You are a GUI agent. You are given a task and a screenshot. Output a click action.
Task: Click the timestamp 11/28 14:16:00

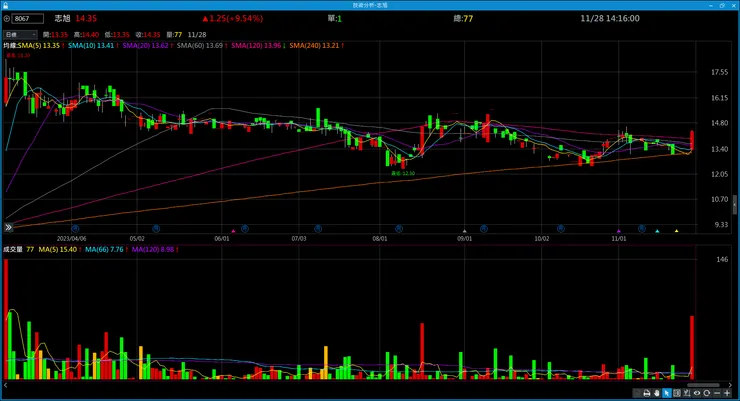point(610,18)
